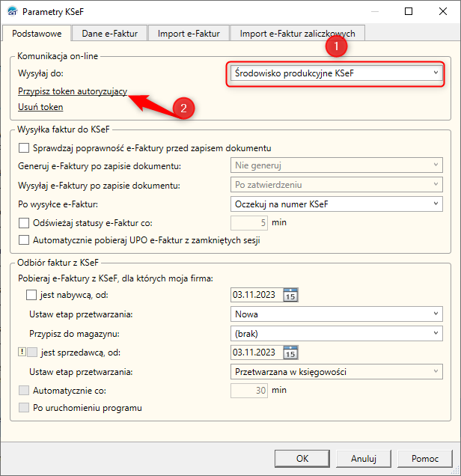Enable Sprawdzaj poprawność e-Faktury checkbox
The image size is (461, 476).
pos(25,147)
